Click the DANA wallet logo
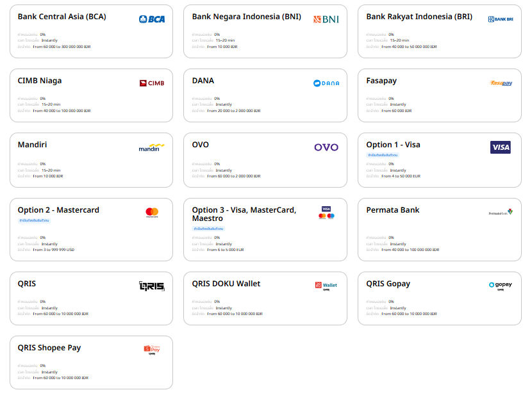Screen dimensions: 532x399 pos(326,83)
